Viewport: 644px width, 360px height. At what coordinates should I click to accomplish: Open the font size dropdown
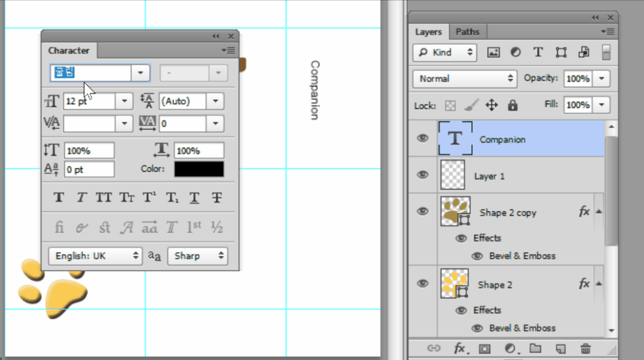[124, 101]
